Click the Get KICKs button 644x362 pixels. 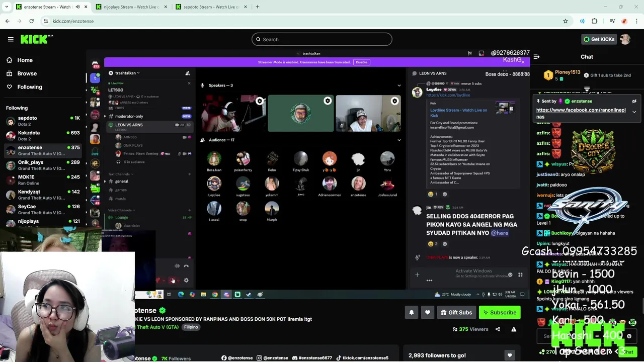[598, 39]
